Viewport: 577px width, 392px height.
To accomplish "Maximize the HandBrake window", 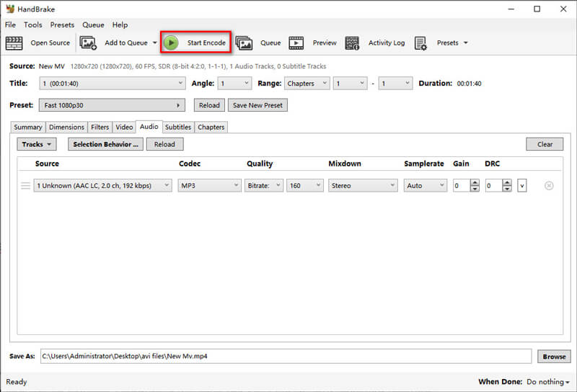I will pyautogui.click(x=537, y=9).
